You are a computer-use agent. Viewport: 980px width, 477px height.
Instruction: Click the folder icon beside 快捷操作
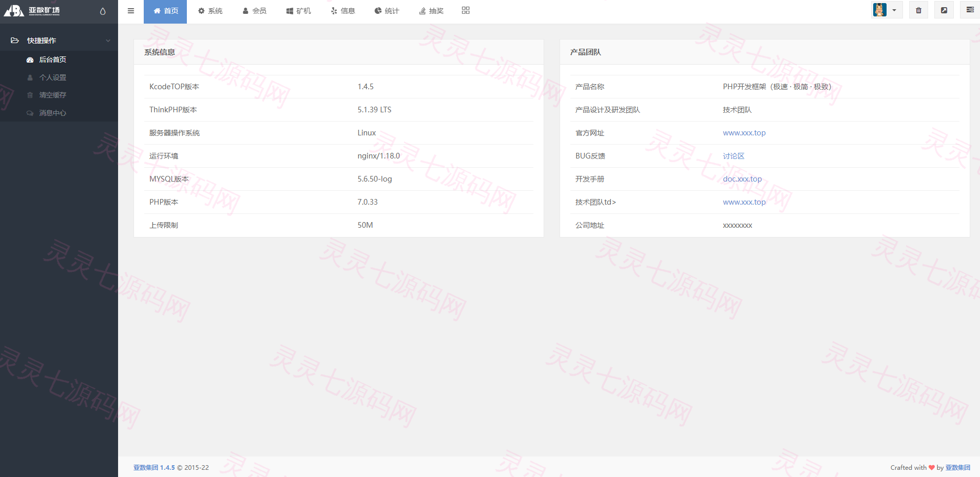[15, 41]
